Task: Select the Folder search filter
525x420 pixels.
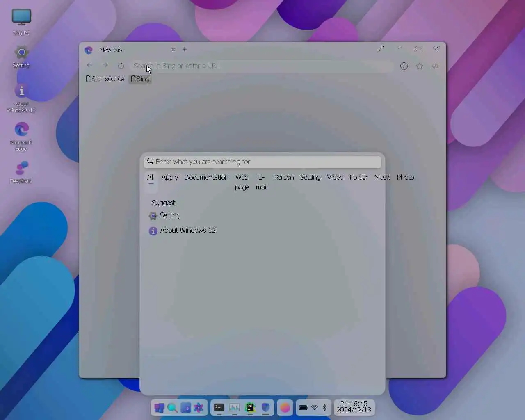Action: (359, 177)
